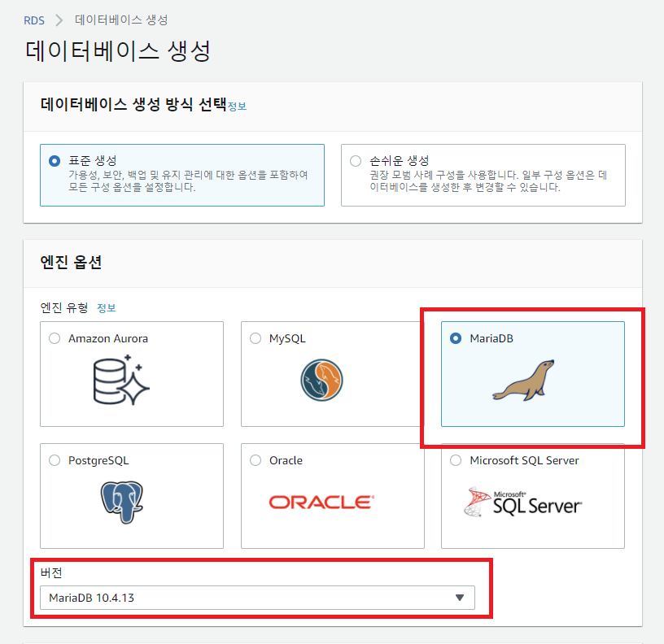Choose Amazon Aurora engine radio button

[x=55, y=338]
